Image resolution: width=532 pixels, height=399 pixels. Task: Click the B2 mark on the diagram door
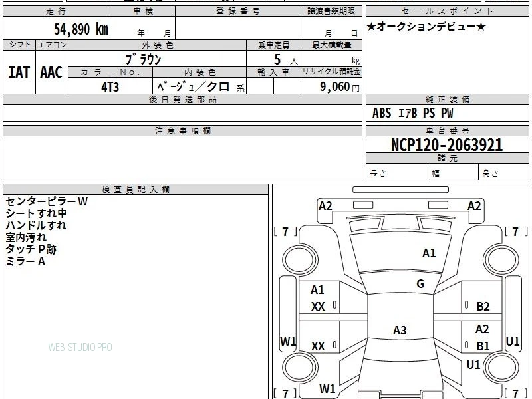pos(483,307)
